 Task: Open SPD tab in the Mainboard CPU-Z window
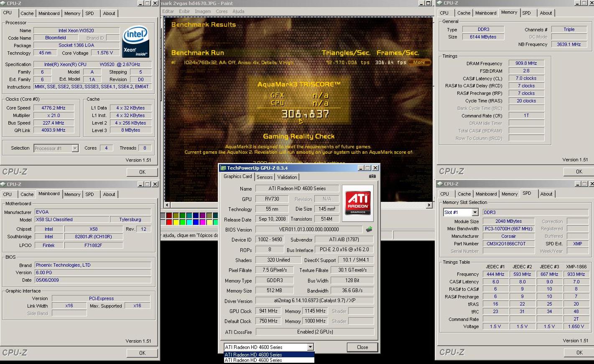90,194
